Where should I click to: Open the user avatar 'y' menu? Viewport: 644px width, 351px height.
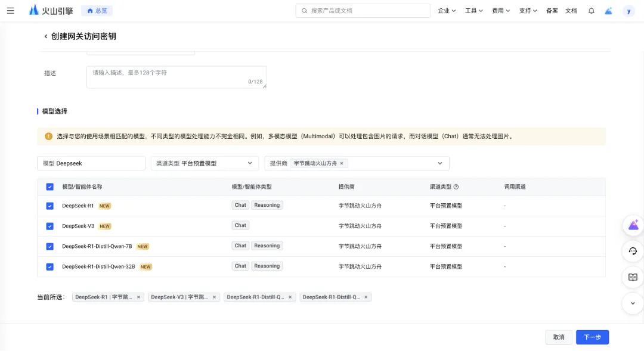click(x=628, y=11)
